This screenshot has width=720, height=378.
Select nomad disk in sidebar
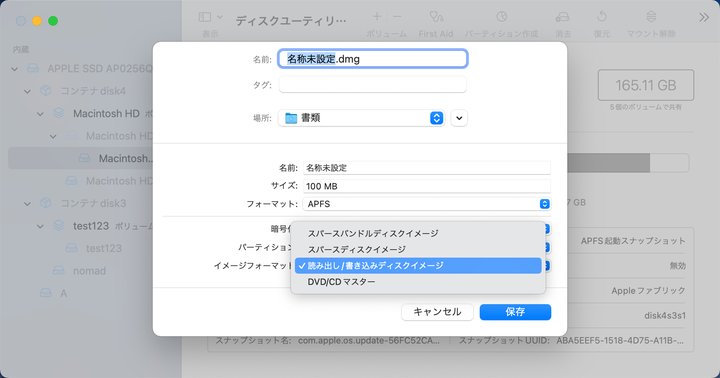click(x=90, y=271)
